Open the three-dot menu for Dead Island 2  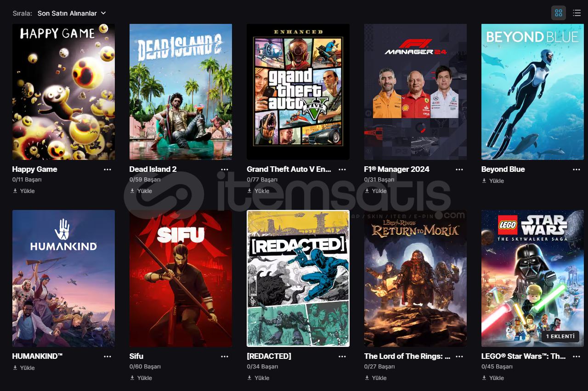[225, 170]
